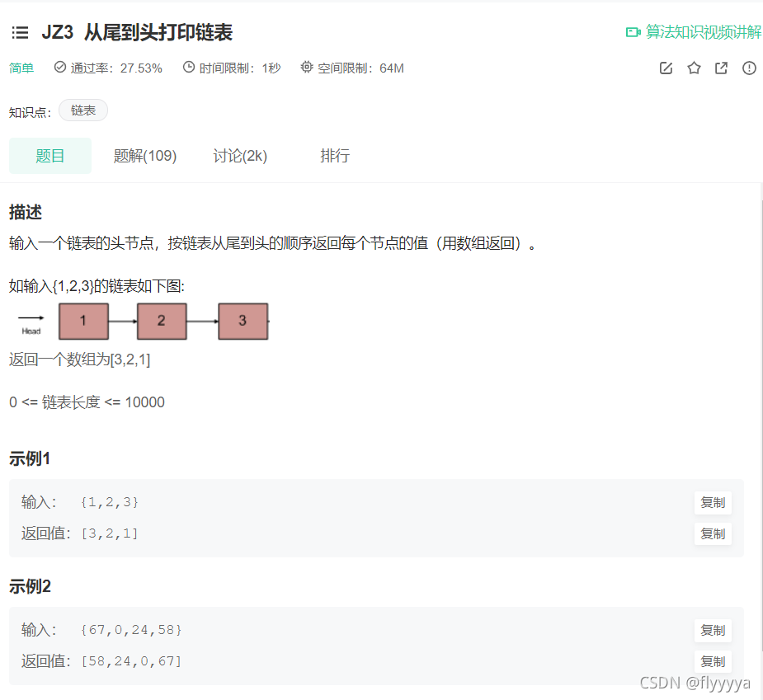763x700 pixels.
Task: Copy example 1 return value [3,2,1]
Action: pos(713,534)
